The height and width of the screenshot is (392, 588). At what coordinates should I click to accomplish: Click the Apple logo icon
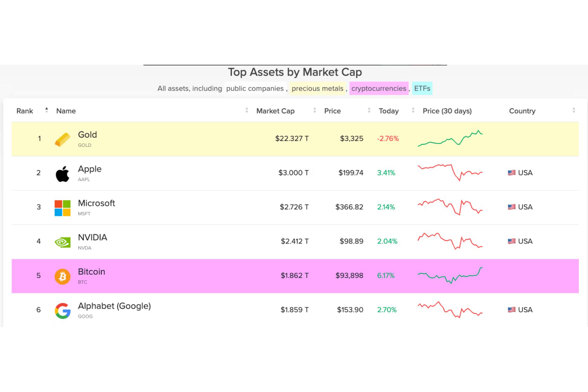[62, 174]
